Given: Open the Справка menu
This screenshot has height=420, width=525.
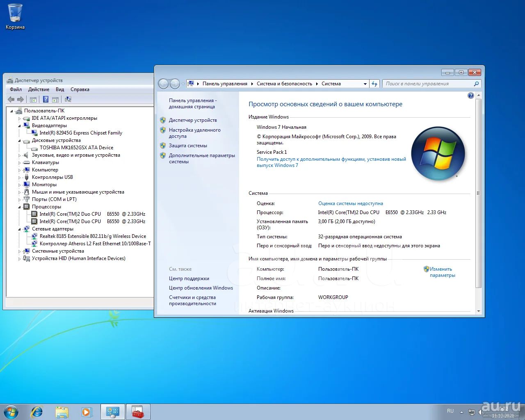Looking at the screenshot, I should point(80,89).
